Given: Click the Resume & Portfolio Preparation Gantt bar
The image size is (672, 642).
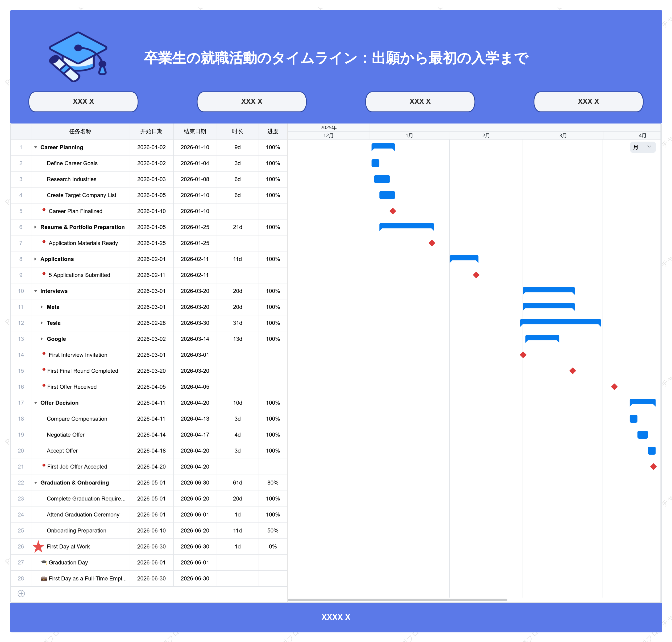Looking at the screenshot, I should point(406,226).
